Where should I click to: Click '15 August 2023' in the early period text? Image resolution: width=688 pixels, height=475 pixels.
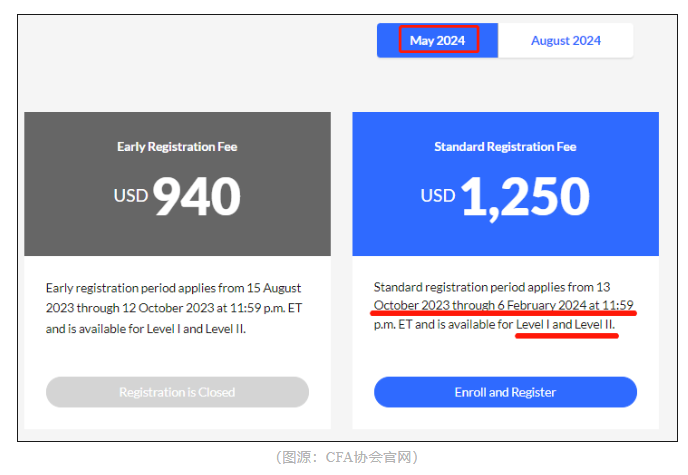coord(258,288)
